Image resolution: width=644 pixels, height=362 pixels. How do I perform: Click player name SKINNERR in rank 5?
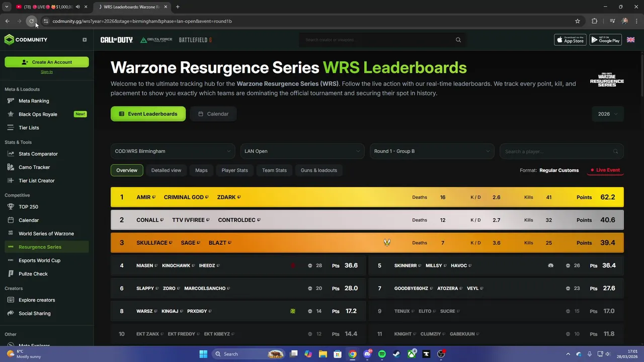click(x=406, y=265)
